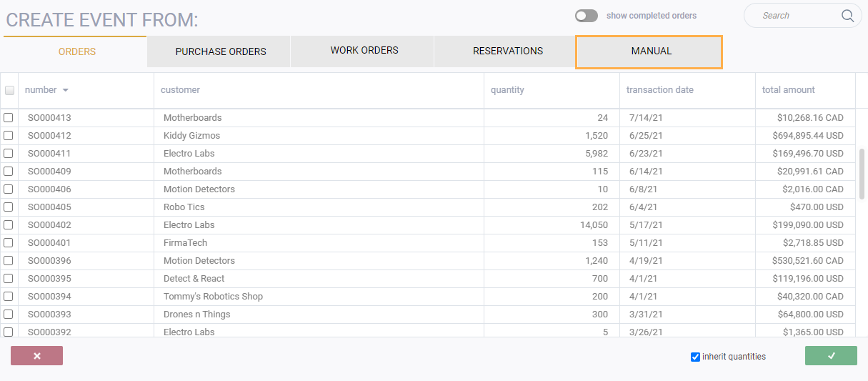Select the checkbox for order SO000413

(x=9, y=117)
